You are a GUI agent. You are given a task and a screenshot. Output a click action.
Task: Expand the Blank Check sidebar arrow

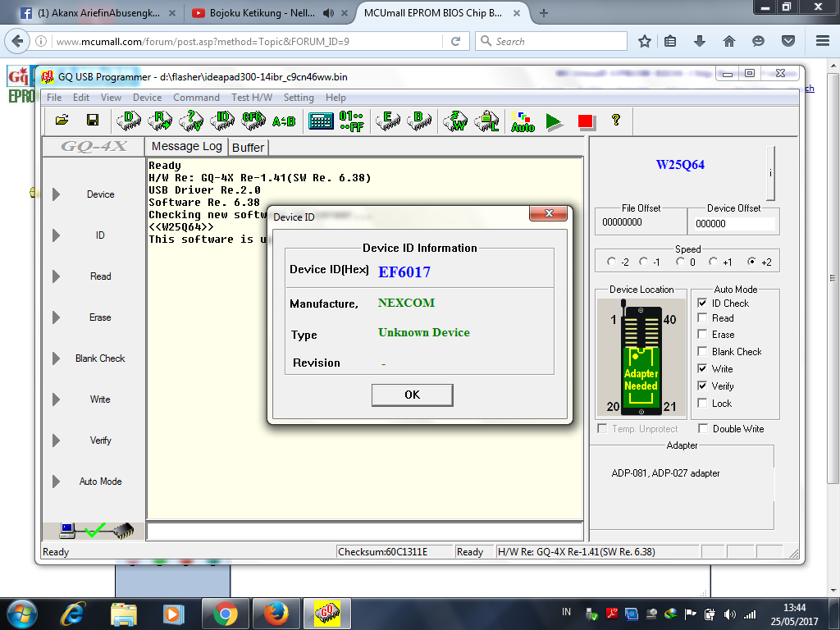(56, 358)
